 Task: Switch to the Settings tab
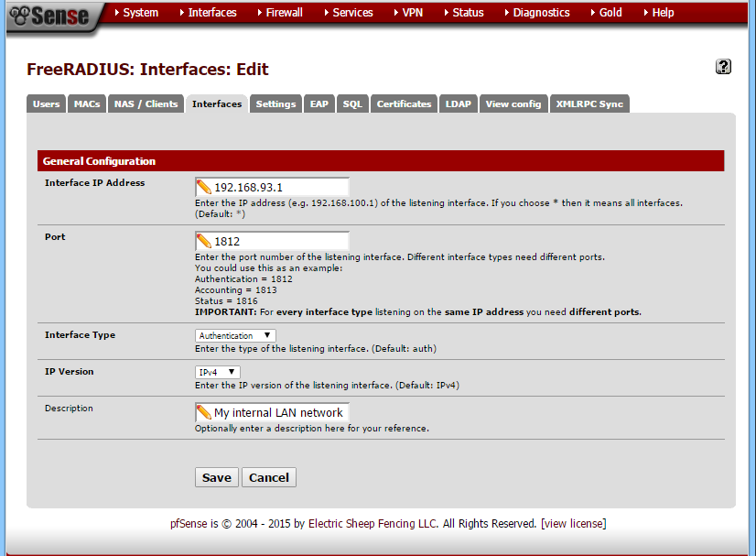tap(275, 104)
